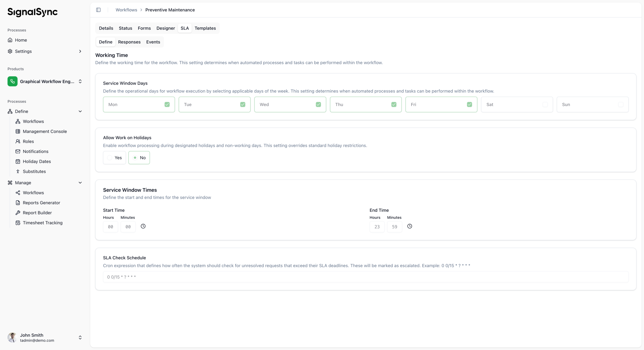Image resolution: width=644 pixels, height=350 pixels.
Task: Click the Start Time clock icon
Action: coord(143,226)
